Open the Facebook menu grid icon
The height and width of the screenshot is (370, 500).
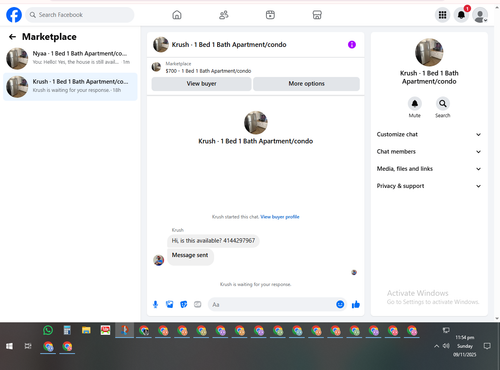(x=442, y=15)
